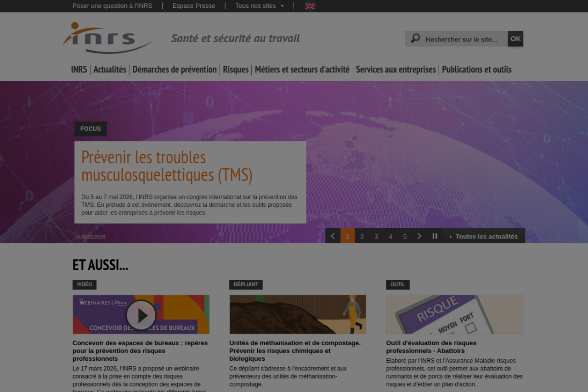
Task: Select carousel slide 1
Action: pyautogui.click(x=348, y=236)
